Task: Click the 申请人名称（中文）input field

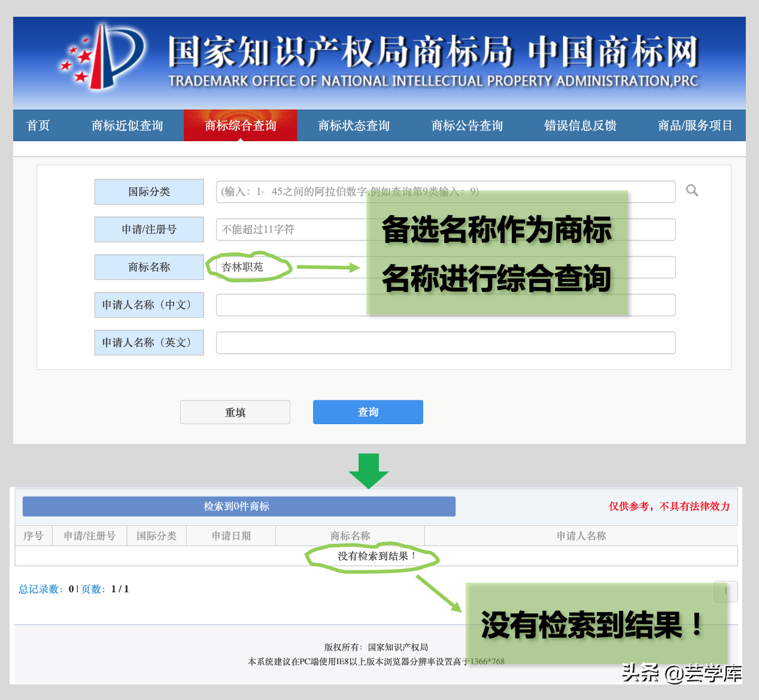Action: pos(445,305)
